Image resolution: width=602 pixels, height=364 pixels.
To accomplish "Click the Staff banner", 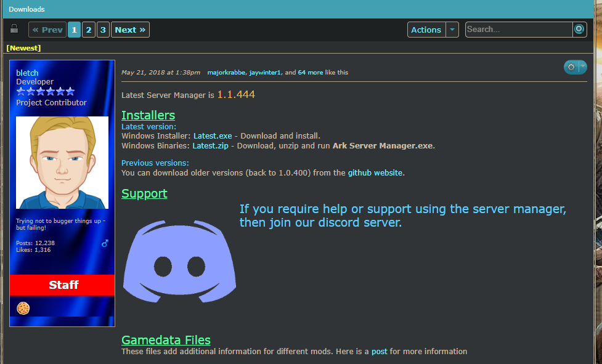I will point(62,285).
